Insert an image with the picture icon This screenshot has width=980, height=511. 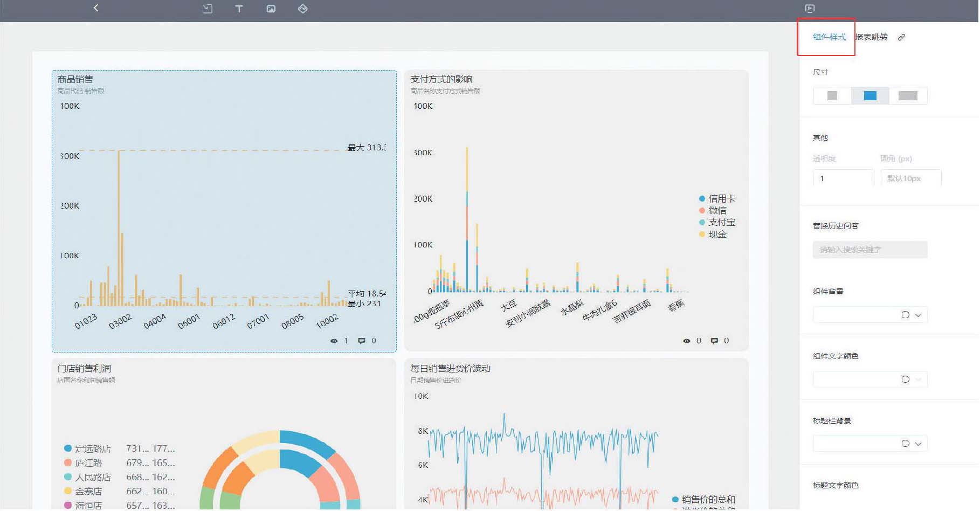coord(271,9)
